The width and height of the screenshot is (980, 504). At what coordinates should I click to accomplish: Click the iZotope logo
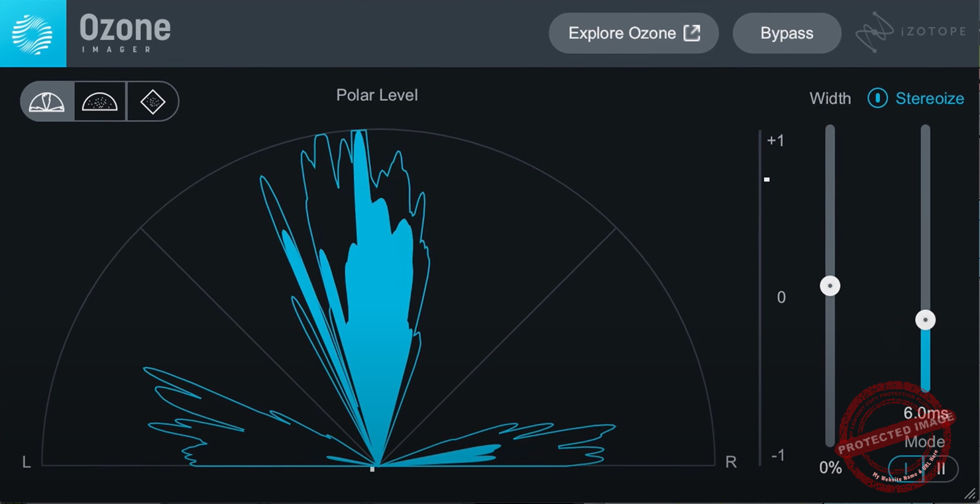tap(910, 32)
